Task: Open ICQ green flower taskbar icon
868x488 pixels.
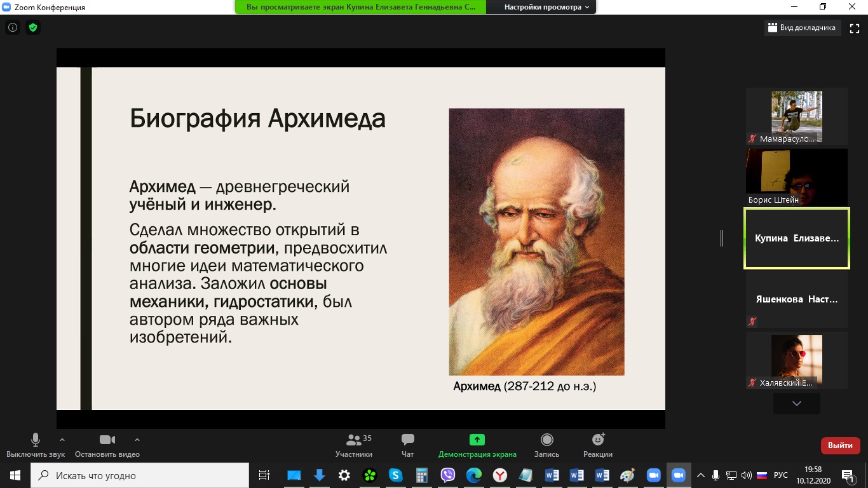Action: (x=370, y=475)
